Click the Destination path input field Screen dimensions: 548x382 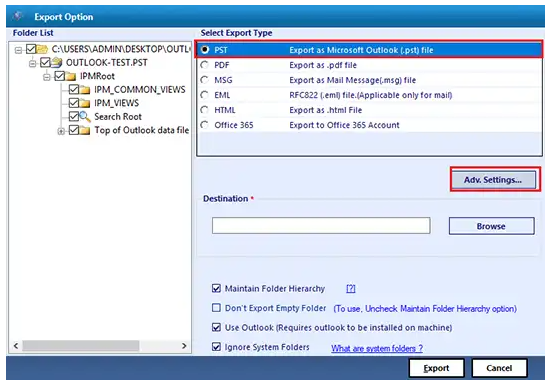321,225
